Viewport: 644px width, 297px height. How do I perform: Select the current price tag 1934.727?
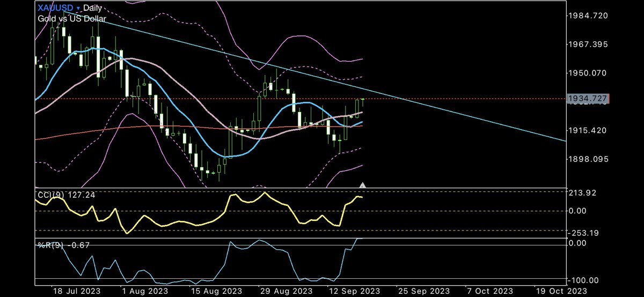click(x=588, y=99)
